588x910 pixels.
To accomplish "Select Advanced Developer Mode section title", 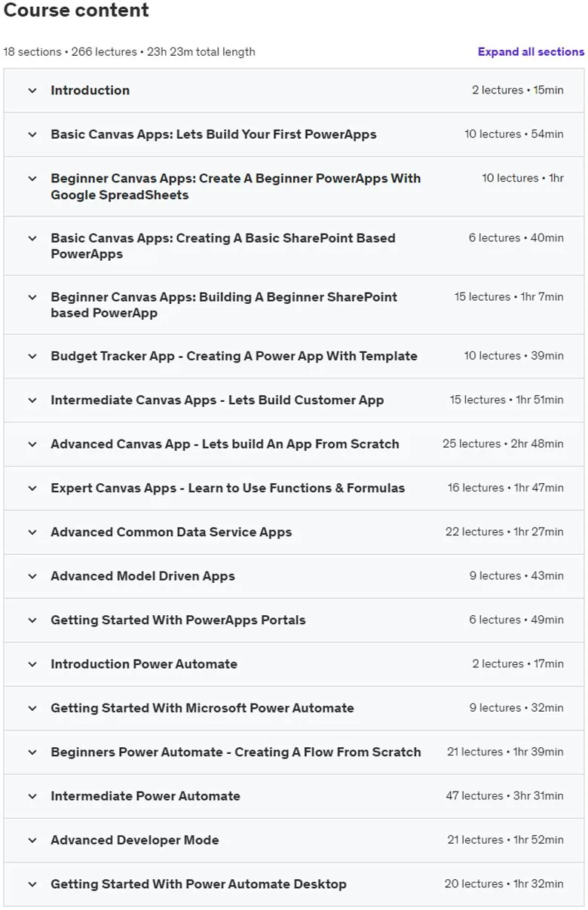I will [135, 840].
